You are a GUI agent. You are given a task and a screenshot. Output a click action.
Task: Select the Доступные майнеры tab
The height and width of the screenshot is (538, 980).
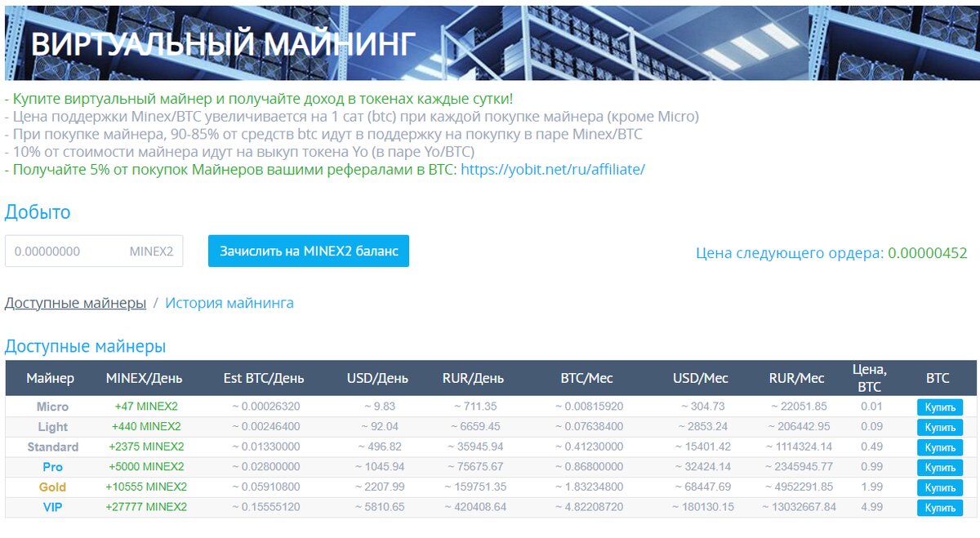75,302
